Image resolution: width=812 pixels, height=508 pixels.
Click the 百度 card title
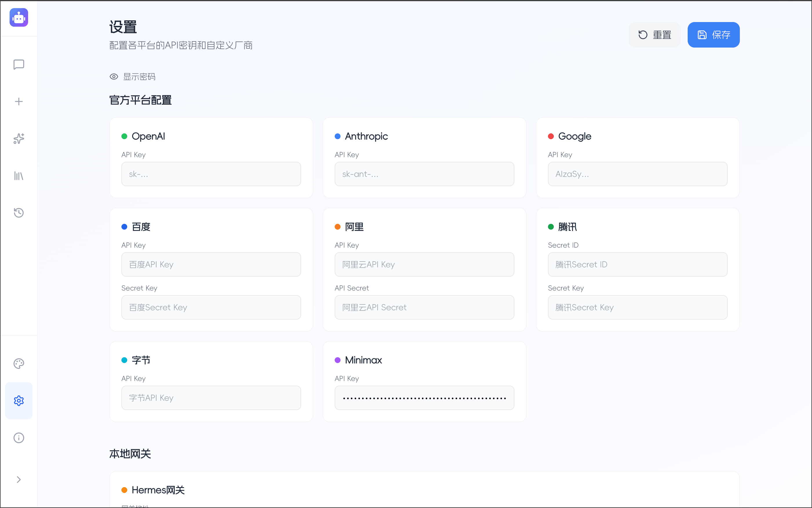point(141,227)
